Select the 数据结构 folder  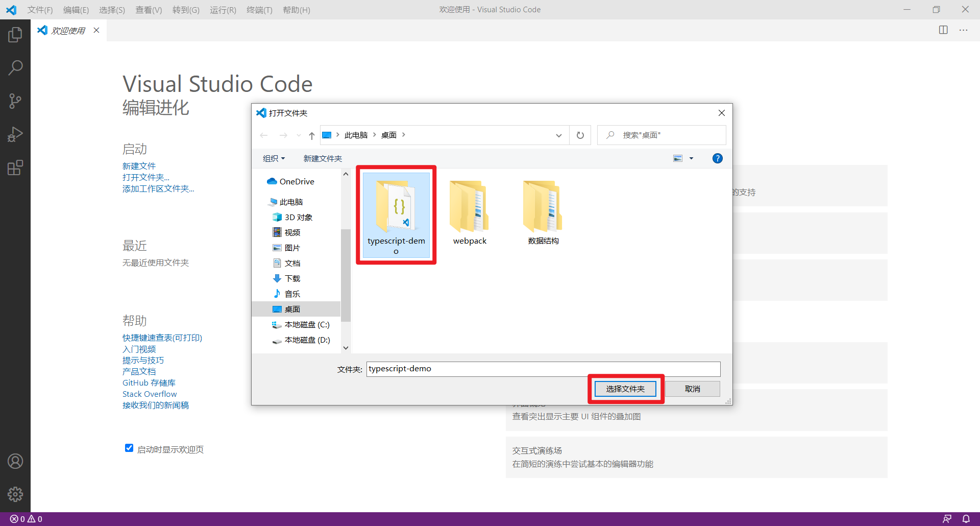pyautogui.click(x=543, y=213)
